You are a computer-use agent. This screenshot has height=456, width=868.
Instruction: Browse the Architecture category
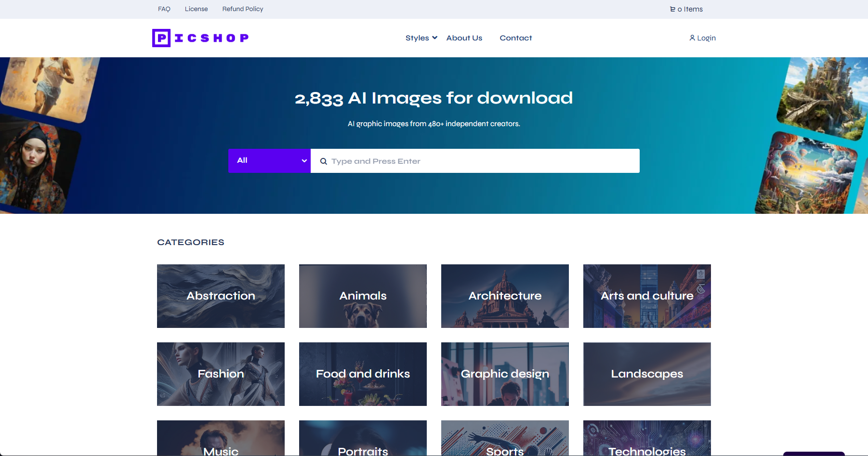505,296
